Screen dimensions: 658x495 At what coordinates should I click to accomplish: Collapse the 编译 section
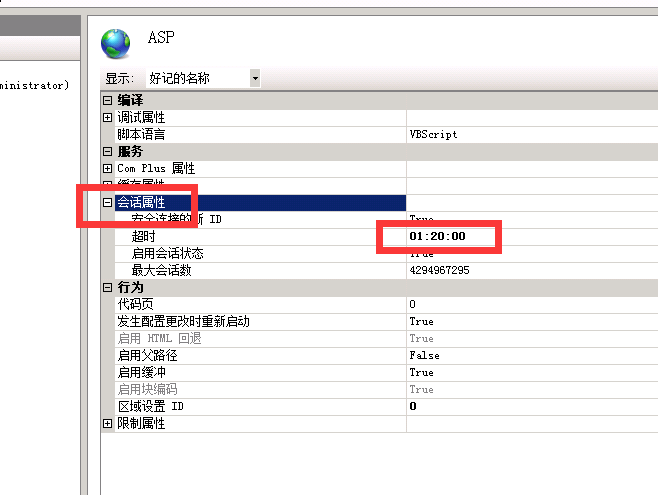point(107,100)
